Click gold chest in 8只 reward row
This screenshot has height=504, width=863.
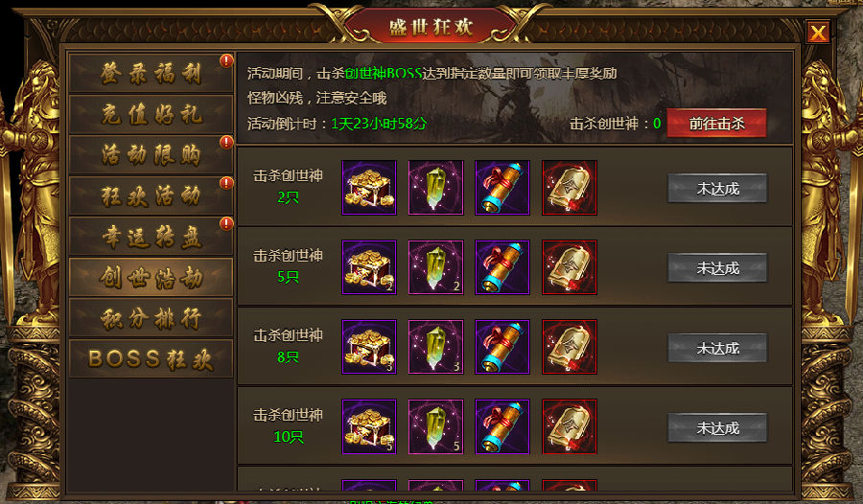tap(369, 347)
